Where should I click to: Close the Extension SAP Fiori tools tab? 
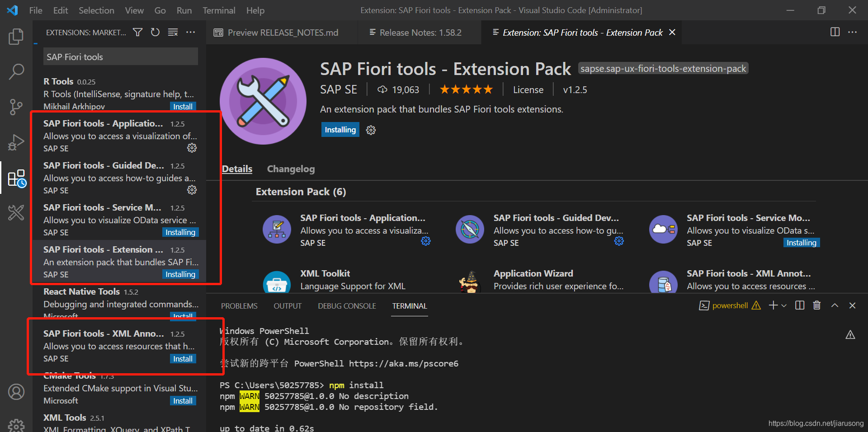click(x=672, y=32)
